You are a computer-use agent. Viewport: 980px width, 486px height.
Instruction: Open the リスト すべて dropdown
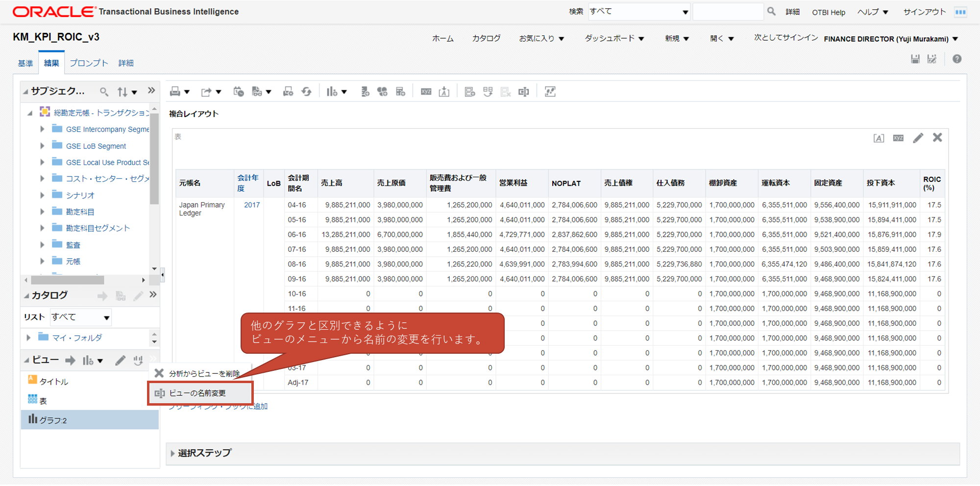click(81, 317)
